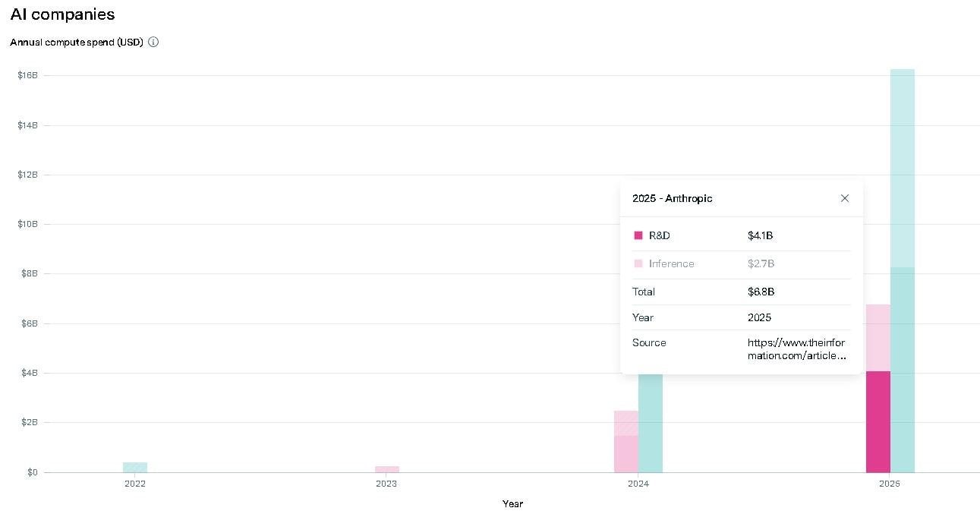This screenshot has width=980, height=511.
Task: Open the theinformation.com source link
Action: pos(796,349)
